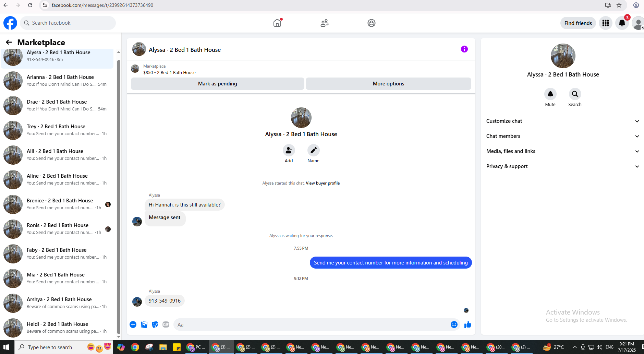Viewport: 644px width, 354px height.
Task: Click Find friends button
Action: [578, 23]
